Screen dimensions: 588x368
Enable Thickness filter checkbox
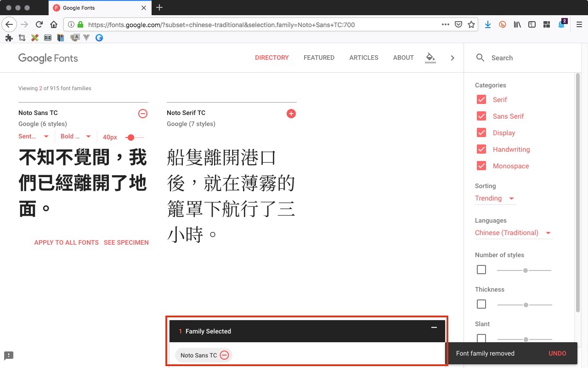click(481, 304)
